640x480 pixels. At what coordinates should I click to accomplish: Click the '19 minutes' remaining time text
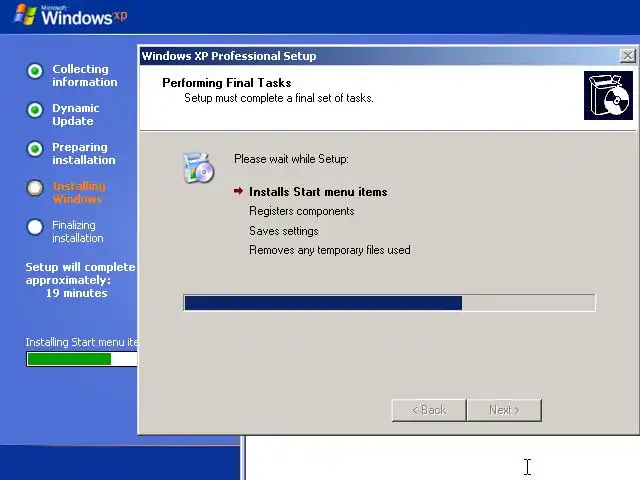pyautogui.click(x=76, y=293)
